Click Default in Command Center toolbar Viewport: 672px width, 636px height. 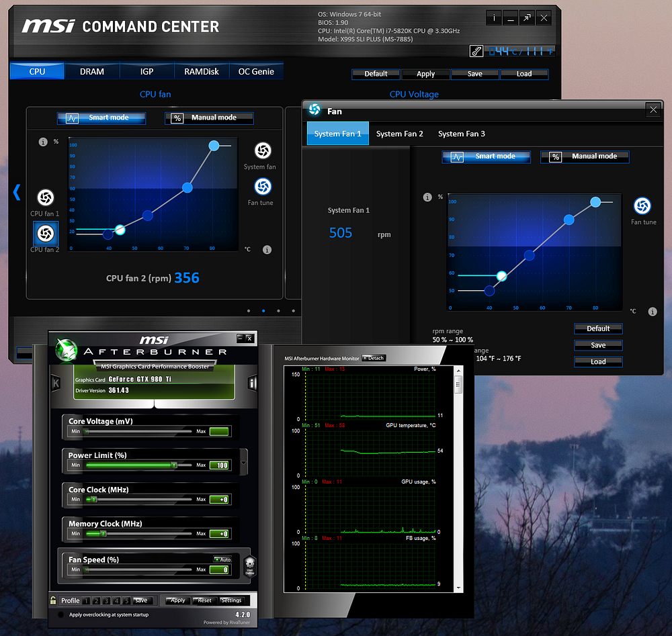point(376,74)
